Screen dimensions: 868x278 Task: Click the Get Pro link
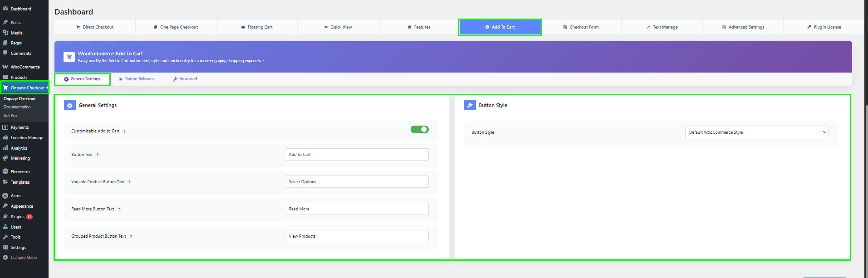(x=10, y=116)
